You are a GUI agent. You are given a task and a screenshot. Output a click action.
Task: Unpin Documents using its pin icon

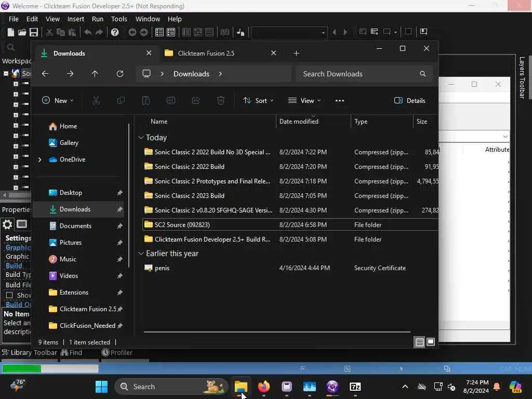(119, 226)
